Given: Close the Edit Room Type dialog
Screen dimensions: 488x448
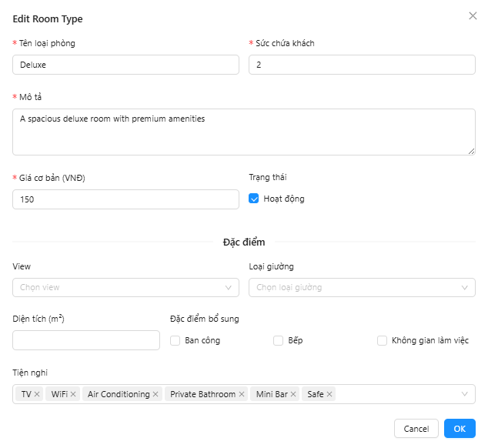Looking at the screenshot, I should click(x=473, y=16).
